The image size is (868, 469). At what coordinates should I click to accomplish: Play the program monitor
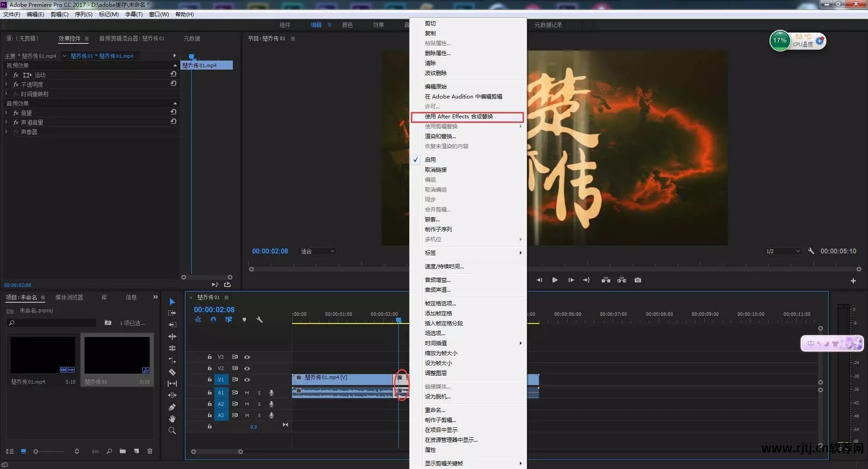pos(555,280)
